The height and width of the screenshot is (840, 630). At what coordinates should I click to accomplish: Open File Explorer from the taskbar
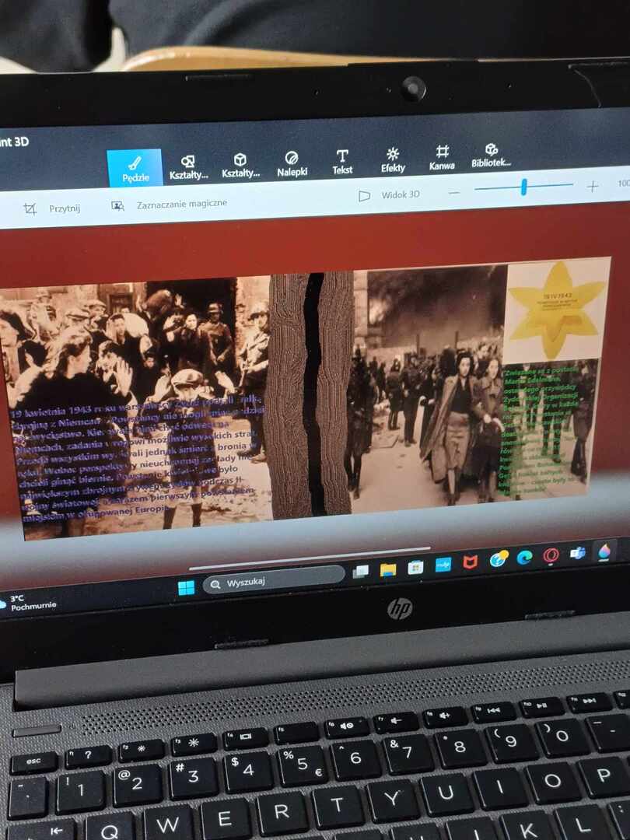click(388, 570)
